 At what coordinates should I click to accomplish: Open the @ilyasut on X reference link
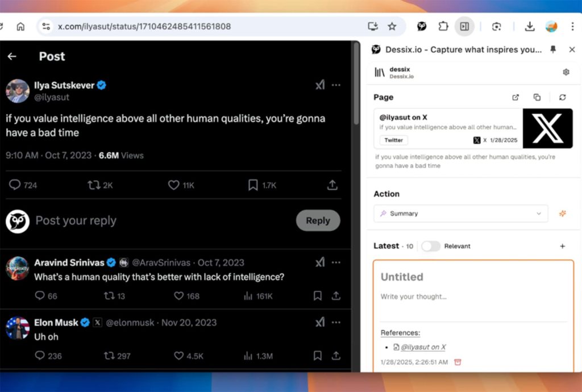[423, 347]
